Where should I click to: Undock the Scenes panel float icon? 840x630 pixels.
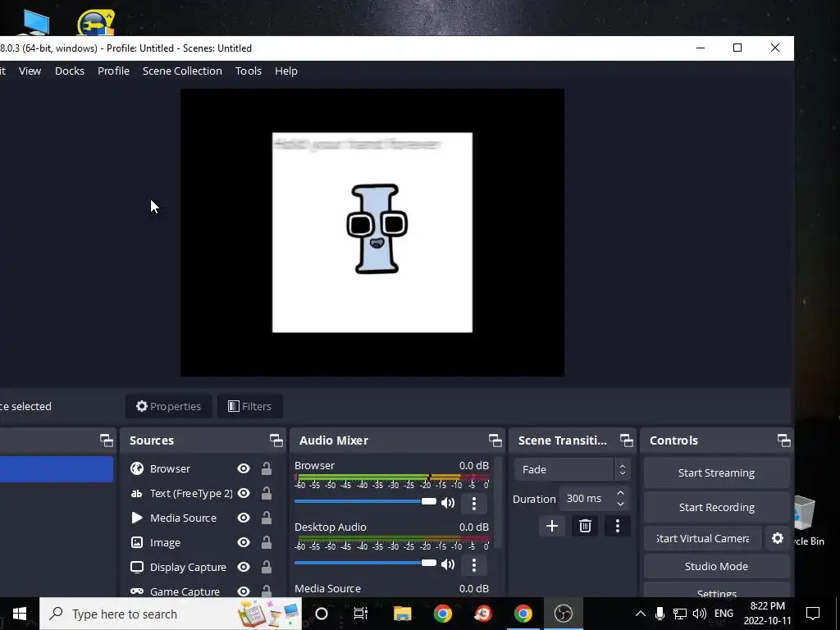(x=106, y=441)
